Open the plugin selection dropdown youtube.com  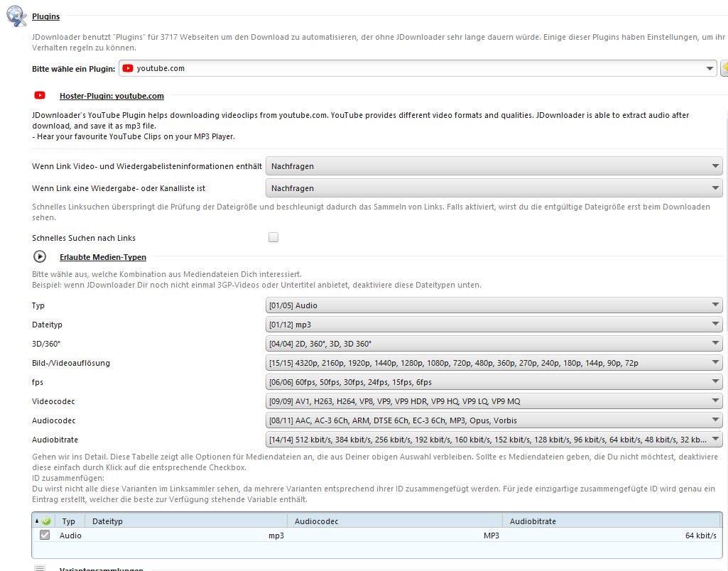click(x=418, y=68)
